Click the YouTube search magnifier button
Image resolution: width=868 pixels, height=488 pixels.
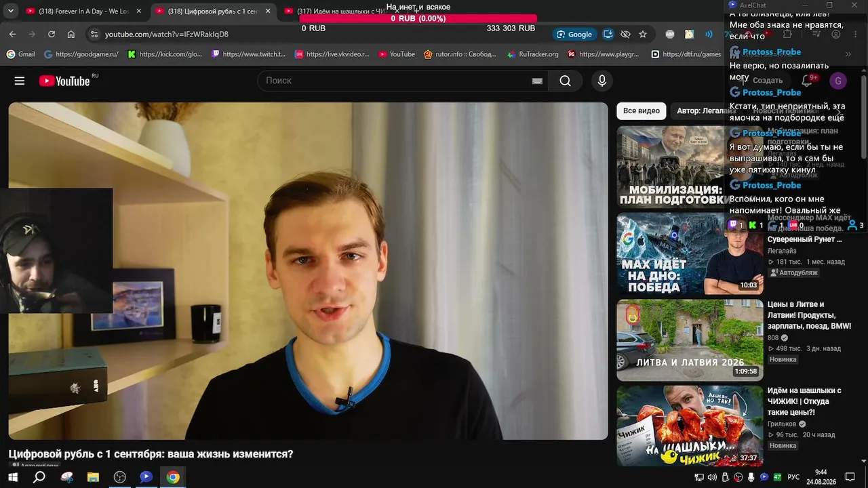(566, 81)
